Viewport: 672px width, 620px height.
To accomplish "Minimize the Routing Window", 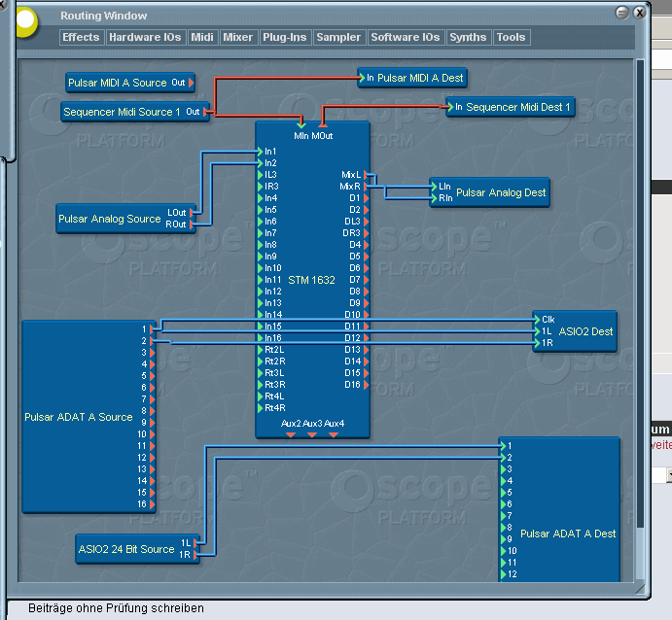I will (621, 13).
